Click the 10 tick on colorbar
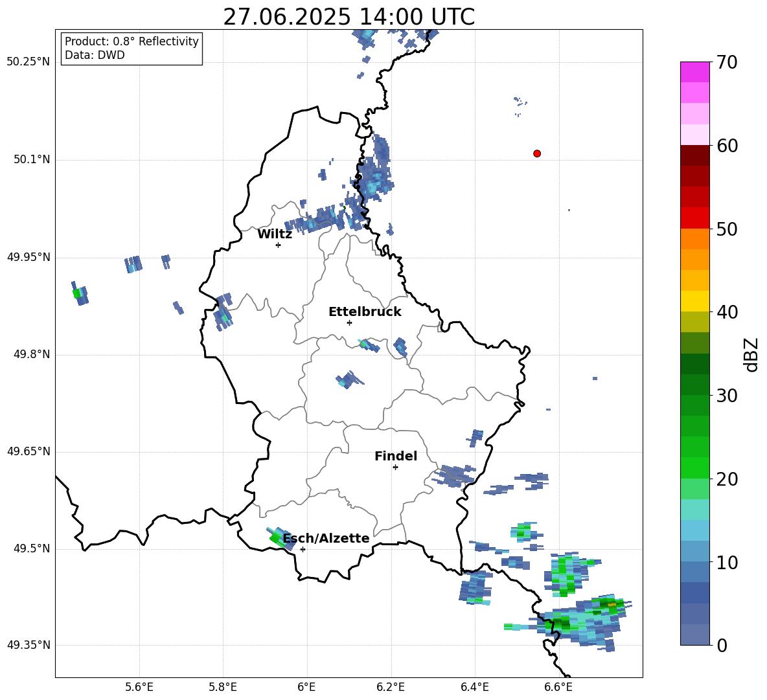This screenshot has height=700, width=767. 727,562
